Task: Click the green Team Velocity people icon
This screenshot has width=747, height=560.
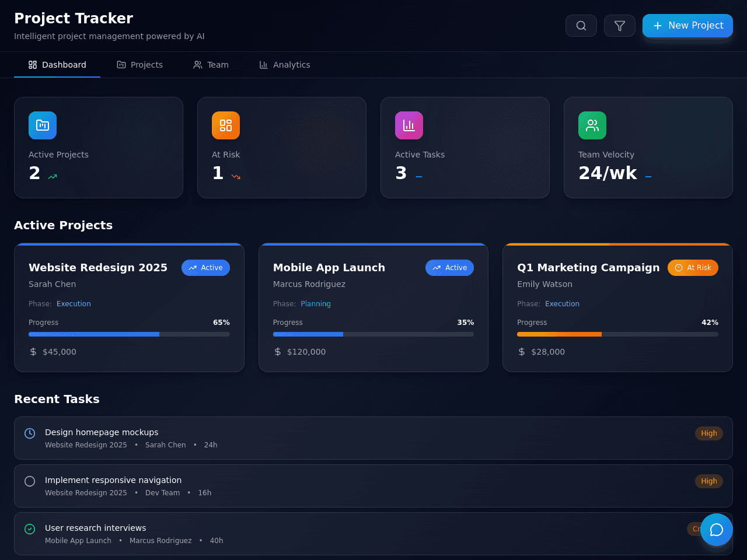Action: coord(592,125)
